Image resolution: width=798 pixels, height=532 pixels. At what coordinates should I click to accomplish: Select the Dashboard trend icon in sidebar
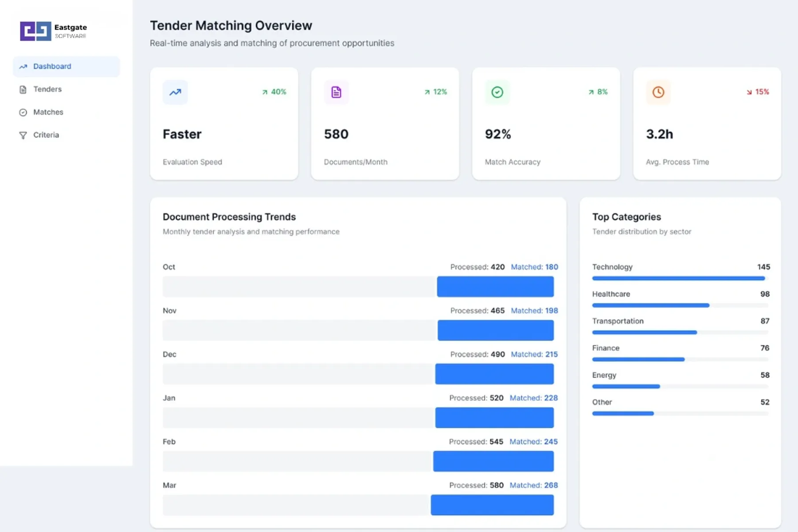click(x=23, y=66)
